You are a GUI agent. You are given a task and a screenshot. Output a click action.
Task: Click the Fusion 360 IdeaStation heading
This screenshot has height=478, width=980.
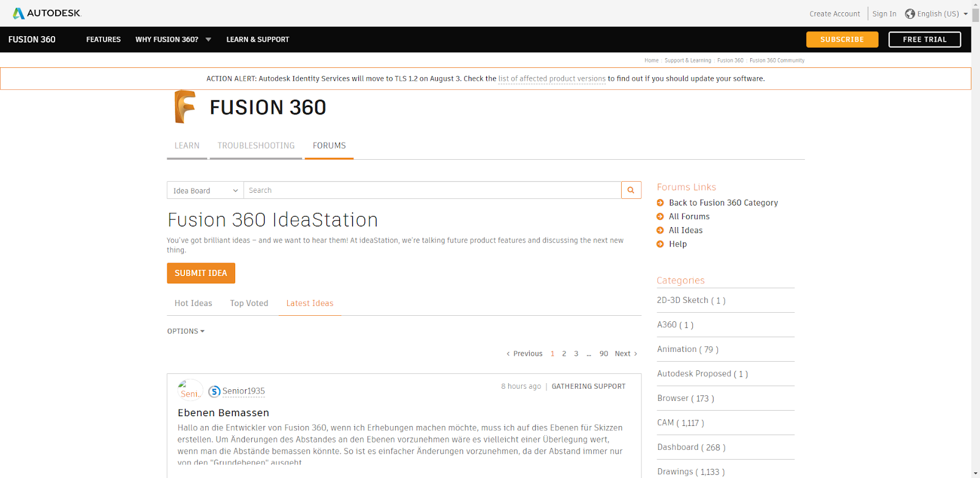click(273, 220)
